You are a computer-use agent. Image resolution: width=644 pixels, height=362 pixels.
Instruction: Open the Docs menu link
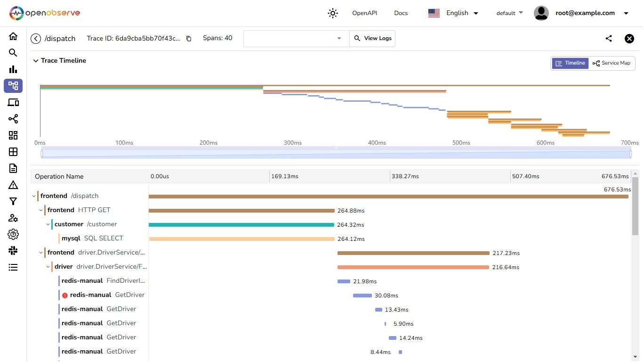(x=401, y=13)
